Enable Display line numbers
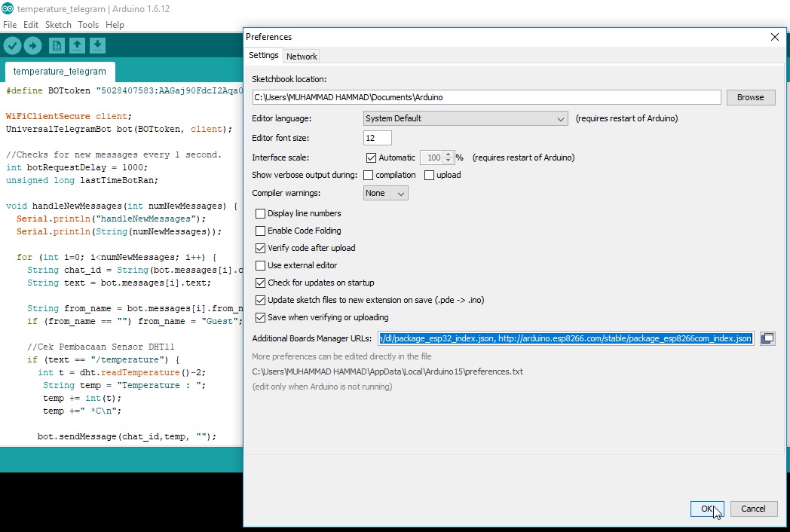The height and width of the screenshot is (532, 790). pos(261,213)
